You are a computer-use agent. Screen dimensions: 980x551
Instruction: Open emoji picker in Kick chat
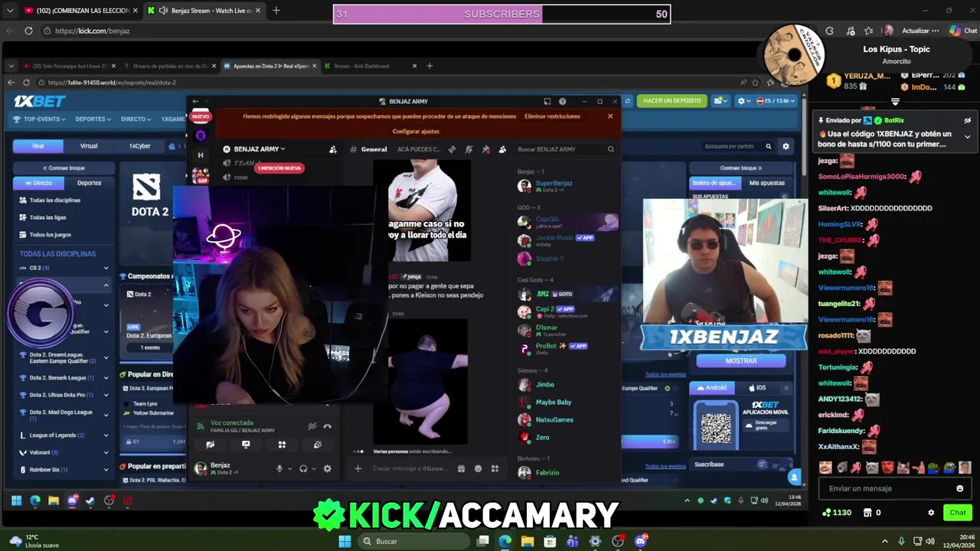[x=959, y=488]
